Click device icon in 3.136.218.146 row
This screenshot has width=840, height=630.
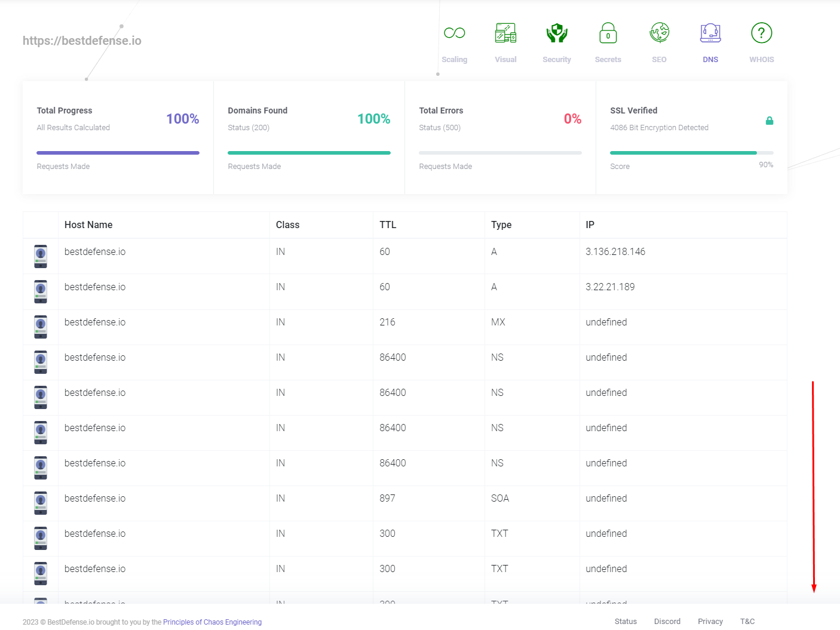(x=41, y=256)
